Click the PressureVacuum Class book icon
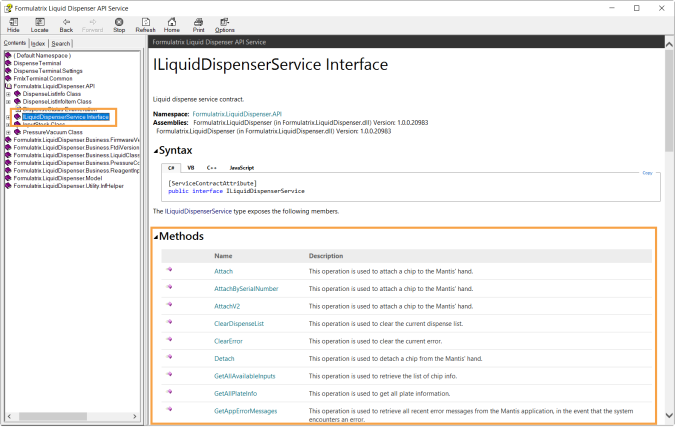 17,132
